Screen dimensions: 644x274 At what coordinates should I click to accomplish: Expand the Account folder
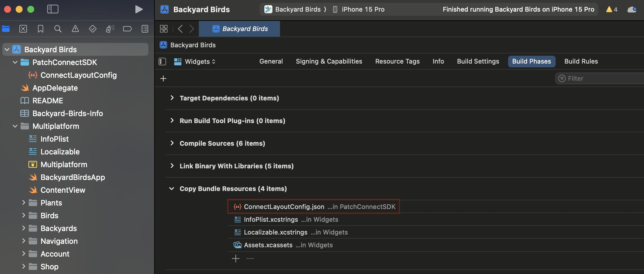23,254
